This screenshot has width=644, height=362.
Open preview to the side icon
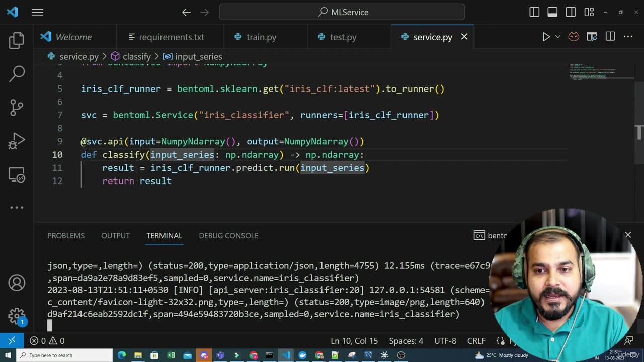click(x=592, y=37)
